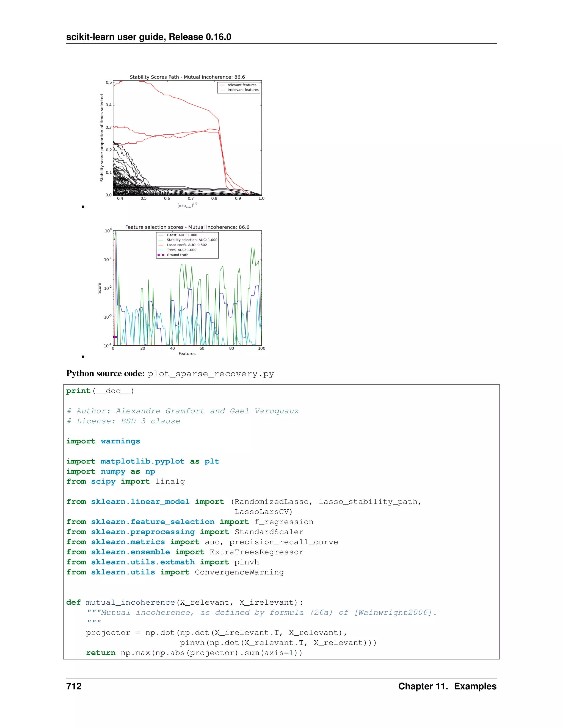Click the title 'Stability Scores Path - Mutual incoherence: 86.6'
The width and height of the screenshot is (563, 728).
click(187, 77)
